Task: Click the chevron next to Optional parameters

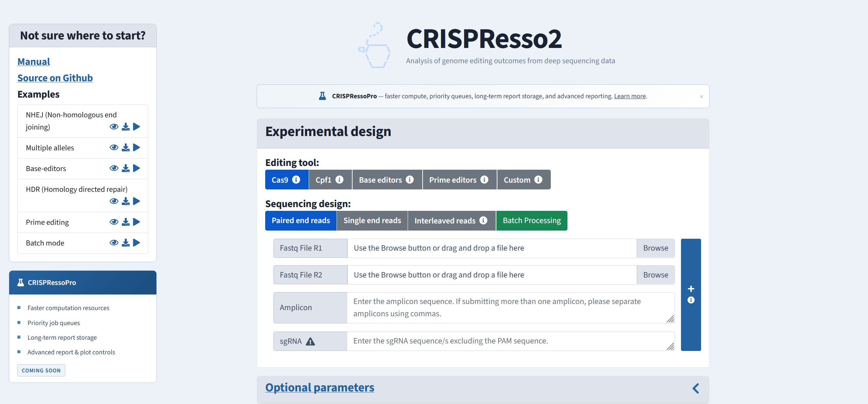Action: point(696,388)
